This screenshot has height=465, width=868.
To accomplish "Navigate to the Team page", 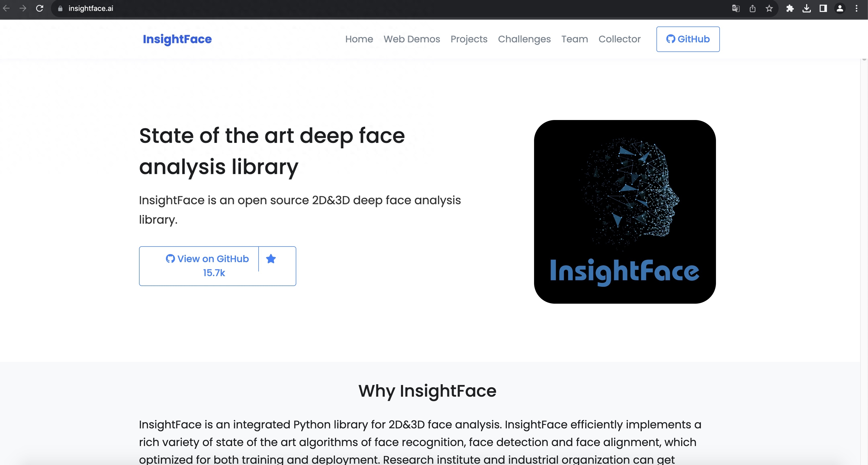I will pos(575,39).
